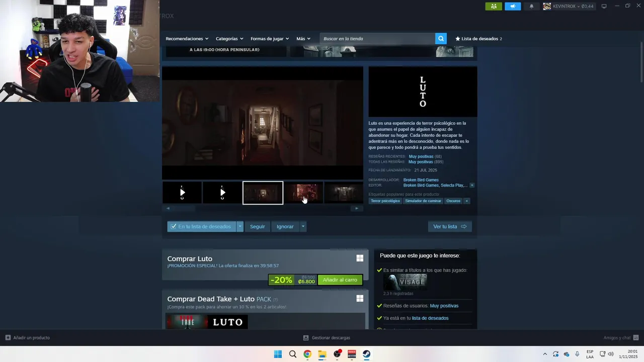The height and width of the screenshot is (362, 644).
Task: Click the Gestionar descargas download icon
Action: [x=306, y=337]
